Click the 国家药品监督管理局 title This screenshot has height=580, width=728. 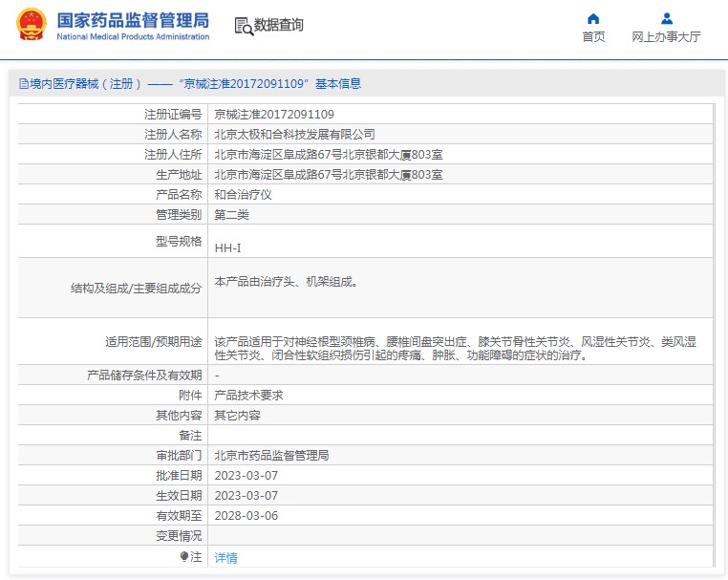[x=133, y=20]
